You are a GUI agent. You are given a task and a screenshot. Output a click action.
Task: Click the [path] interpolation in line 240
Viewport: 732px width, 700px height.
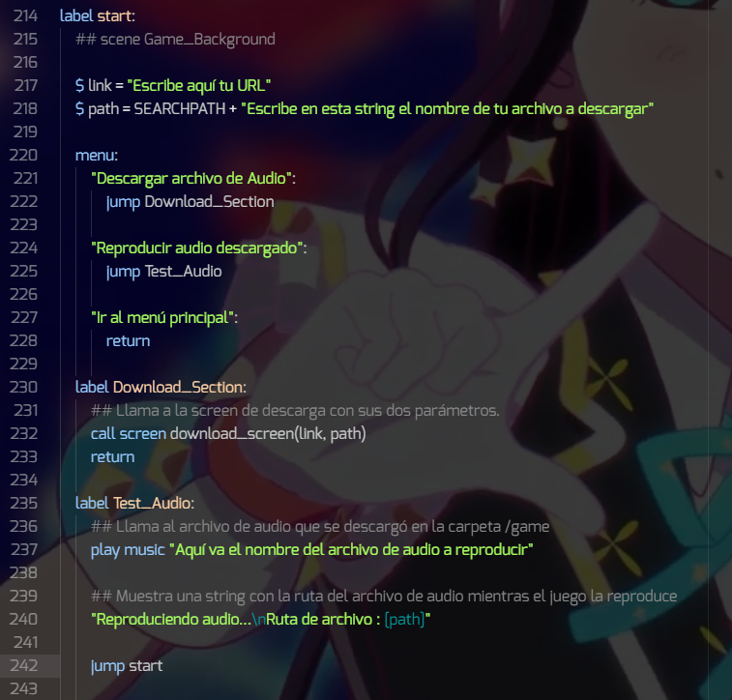click(x=404, y=619)
